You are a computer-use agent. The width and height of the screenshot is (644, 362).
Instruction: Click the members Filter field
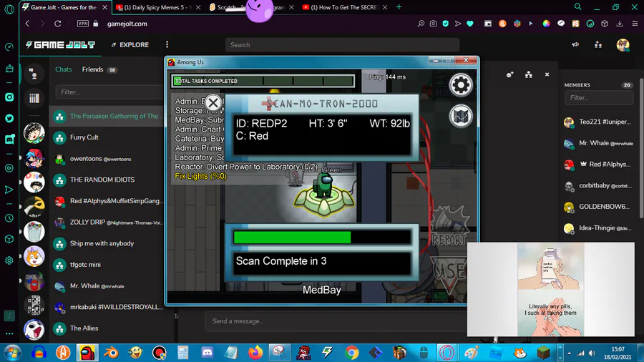click(599, 98)
